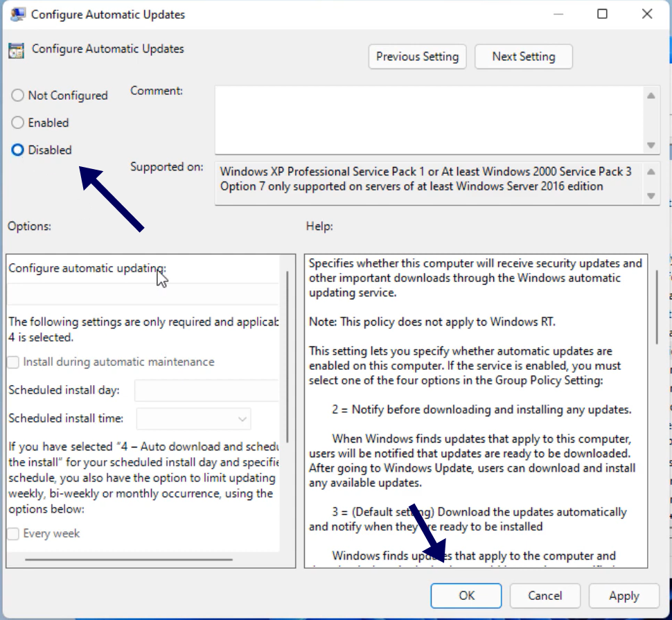Click the Supported on scroll-up arrow
This screenshot has width=672, height=620.
point(650,170)
